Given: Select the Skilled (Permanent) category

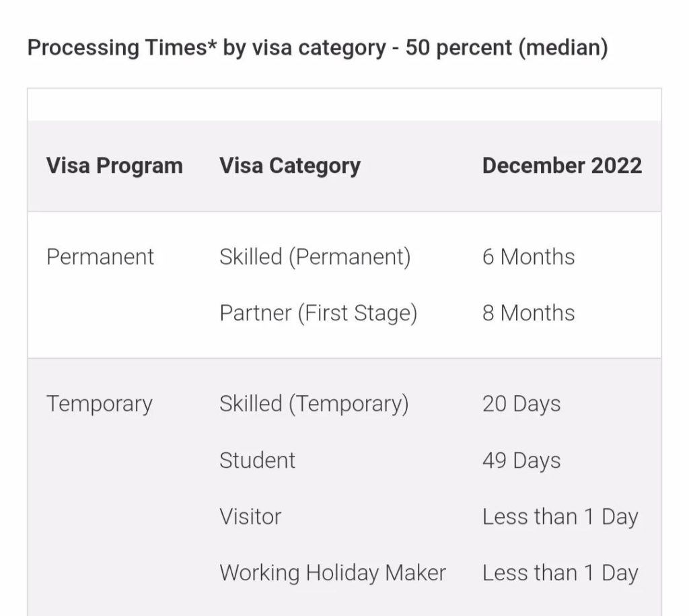Looking at the screenshot, I should point(315,256).
